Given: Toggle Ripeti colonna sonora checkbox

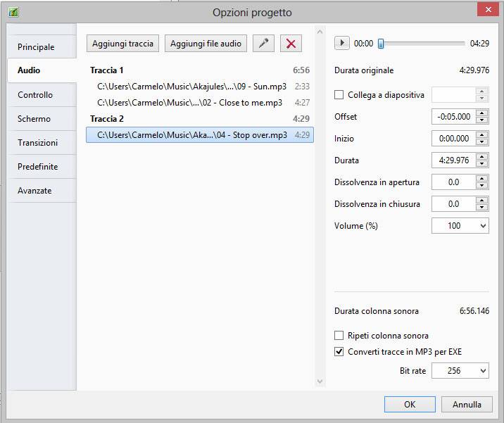Looking at the screenshot, I should (339, 336).
